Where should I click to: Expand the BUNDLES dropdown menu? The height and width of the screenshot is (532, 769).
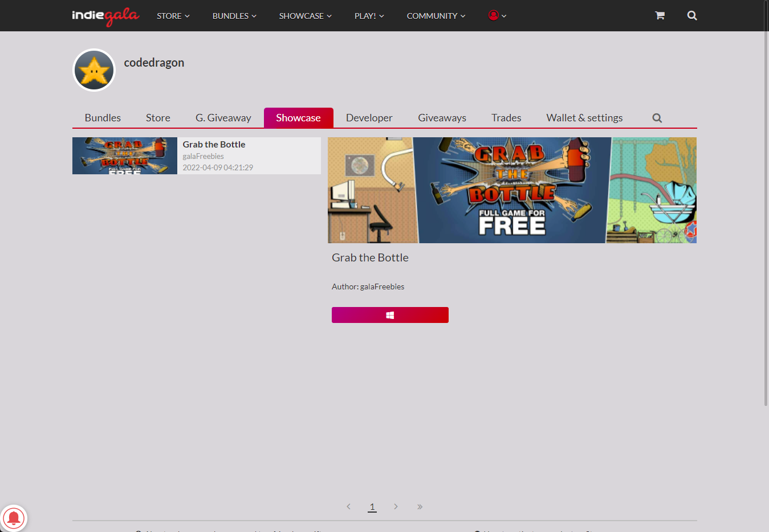click(x=234, y=16)
